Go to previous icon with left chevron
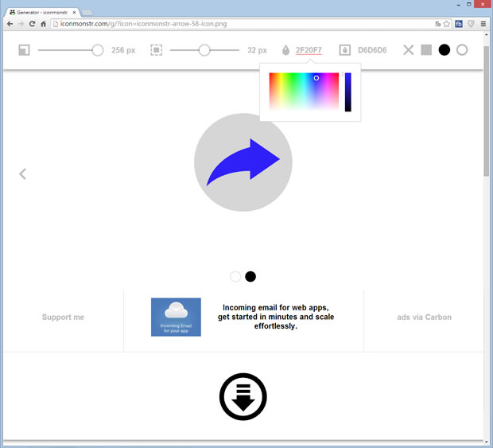The height and width of the screenshot is (448, 493). click(23, 173)
